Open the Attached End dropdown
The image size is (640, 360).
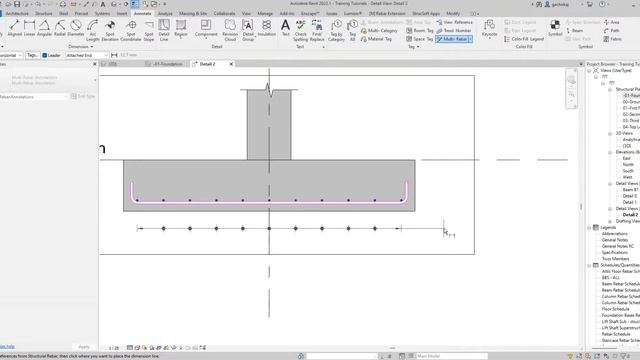point(87,55)
